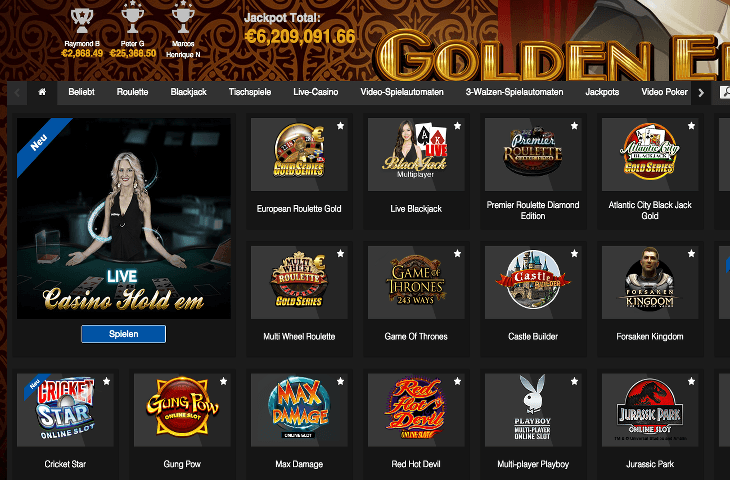730x480 pixels.
Task: Toggle favorite star on Game Of Thrones
Action: click(457, 253)
